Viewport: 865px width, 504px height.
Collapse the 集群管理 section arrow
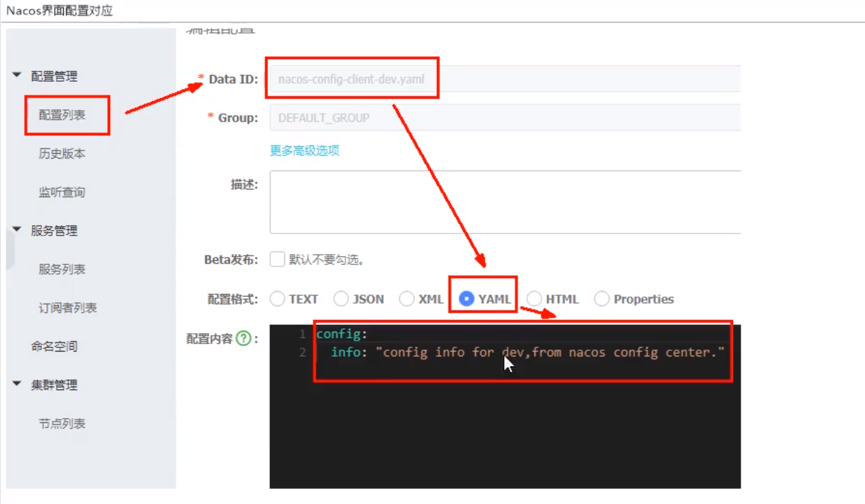point(17,384)
